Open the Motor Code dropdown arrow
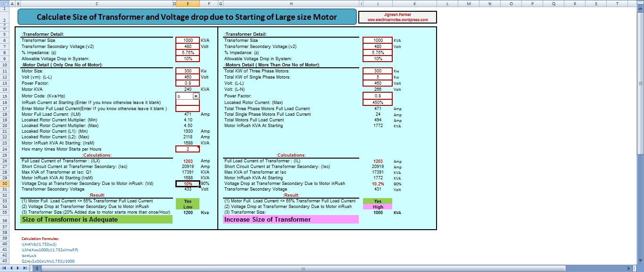Screen dimensions: 644x272 [x=196, y=96]
